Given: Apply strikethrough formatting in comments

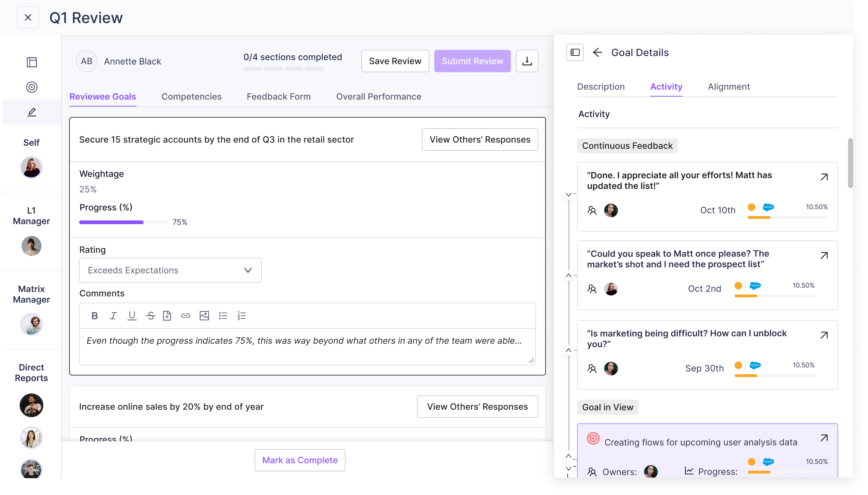Looking at the screenshot, I should click(x=151, y=316).
